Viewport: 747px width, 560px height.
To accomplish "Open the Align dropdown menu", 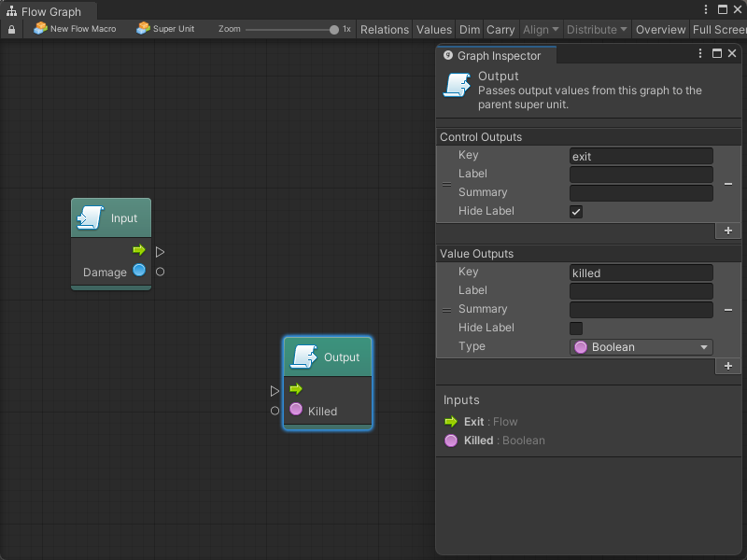I will click(x=541, y=29).
